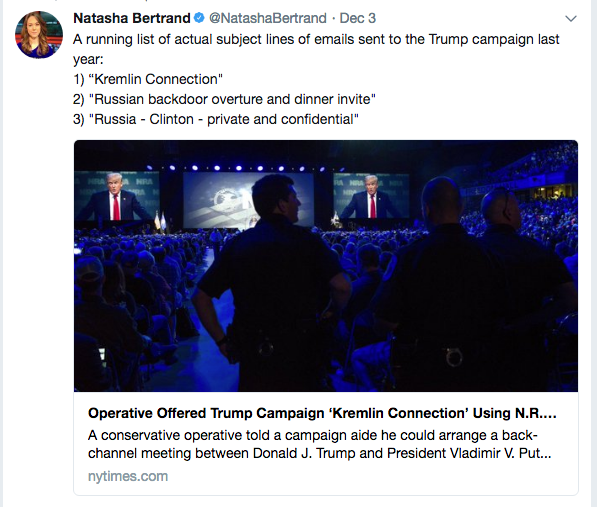Image resolution: width=597 pixels, height=507 pixels.
Task: Click the right video screen showing the speaker
Action: coord(371,196)
